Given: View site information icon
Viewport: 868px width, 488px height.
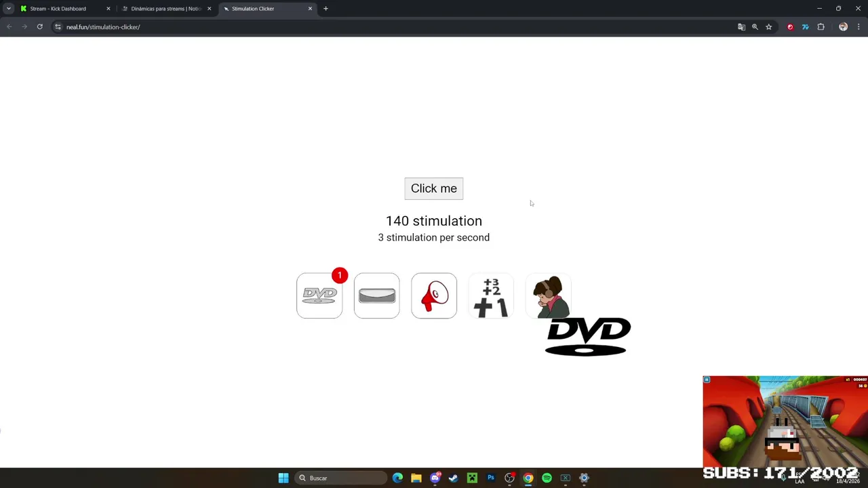Looking at the screenshot, I should [x=58, y=27].
